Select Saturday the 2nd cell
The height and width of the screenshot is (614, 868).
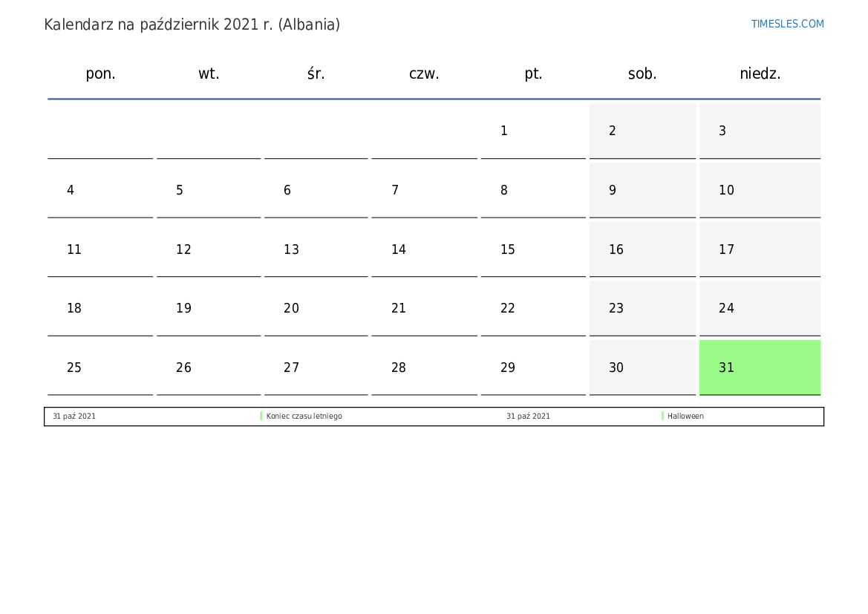pos(642,131)
